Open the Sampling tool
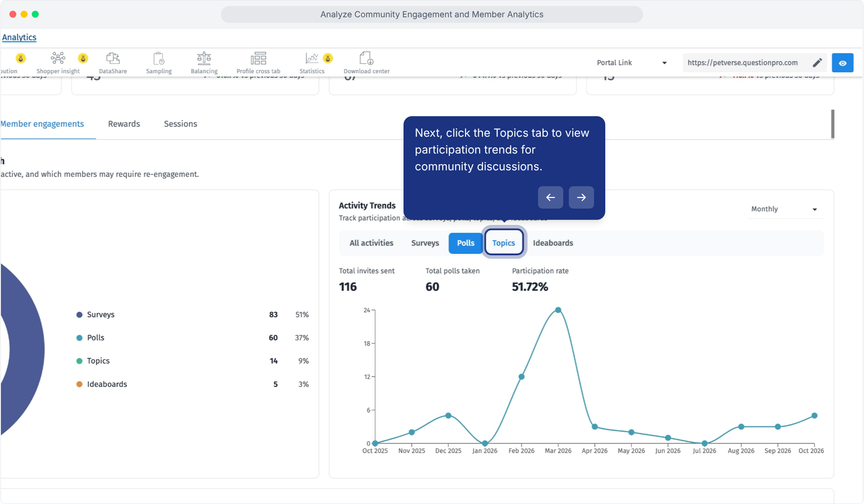 coord(159,63)
